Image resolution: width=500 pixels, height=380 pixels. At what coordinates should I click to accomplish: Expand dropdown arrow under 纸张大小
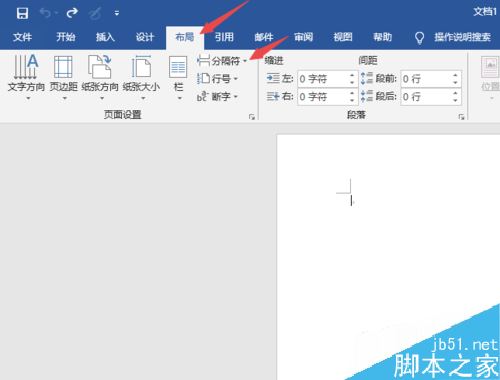[x=143, y=98]
